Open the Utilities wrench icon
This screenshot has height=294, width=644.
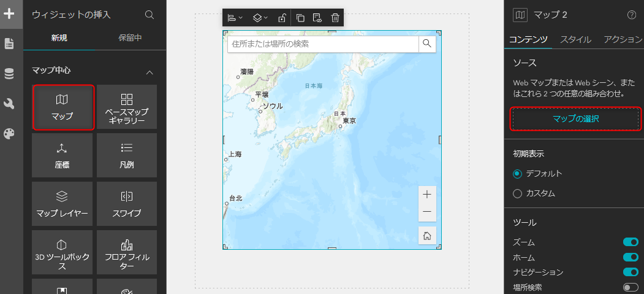pyautogui.click(x=9, y=104)
